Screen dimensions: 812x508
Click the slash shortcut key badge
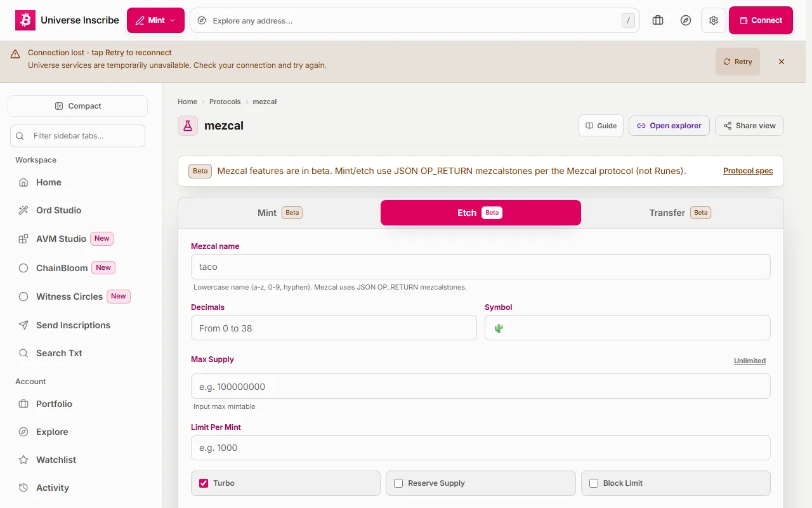coord(628,20)
